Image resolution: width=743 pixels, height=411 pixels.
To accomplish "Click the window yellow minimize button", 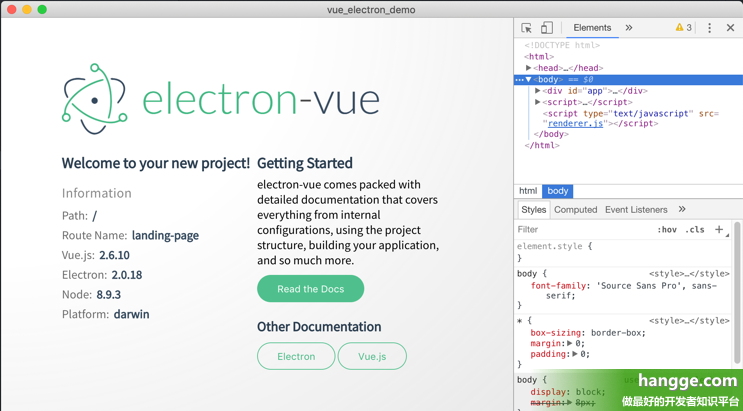I will tap(27, 9).
